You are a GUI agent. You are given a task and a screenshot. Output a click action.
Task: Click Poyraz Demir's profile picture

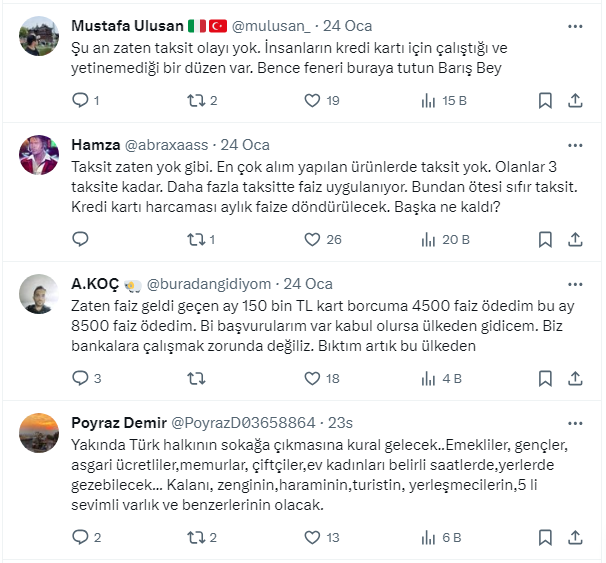click(39, 432)
